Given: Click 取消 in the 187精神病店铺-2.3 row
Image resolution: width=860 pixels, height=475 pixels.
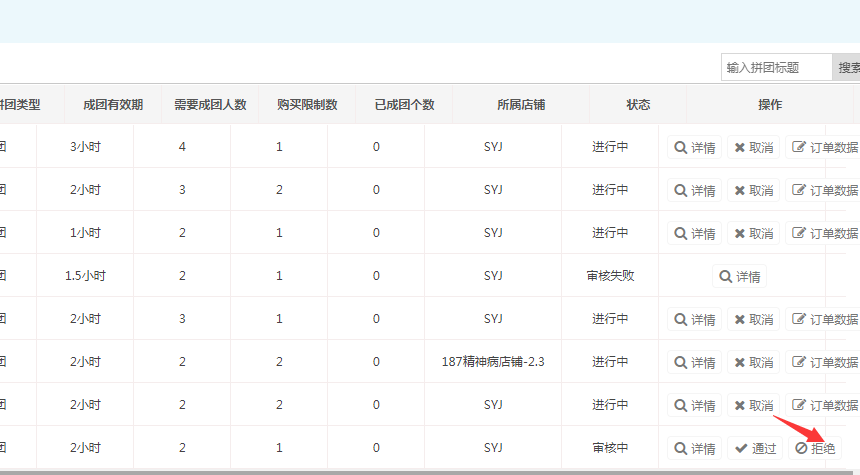Looking at the screenshot, I should point(754,363).
